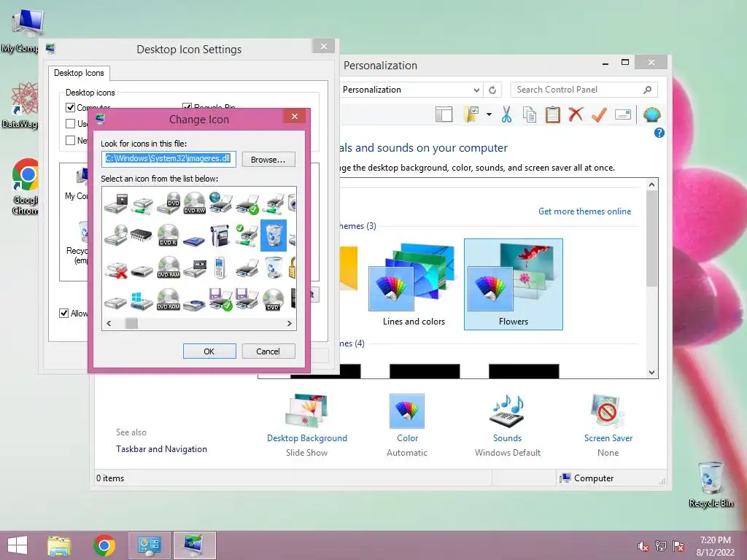Uncheck the Recycle Bin checkbox
This screenshot has width=747, height=560.
click(x=187, y=107)
